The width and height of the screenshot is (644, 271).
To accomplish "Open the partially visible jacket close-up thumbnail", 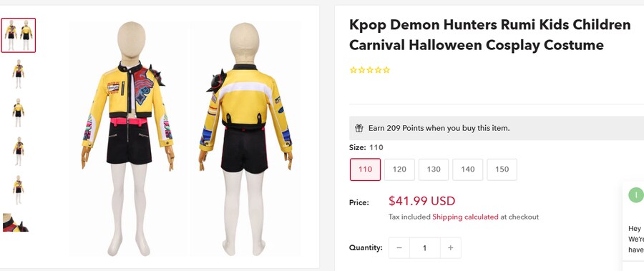I will pyautogui.click(x=16, y=222).
